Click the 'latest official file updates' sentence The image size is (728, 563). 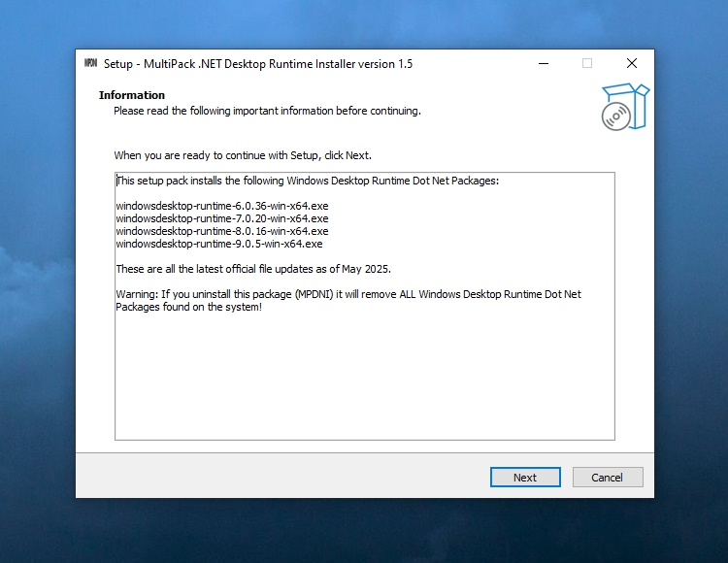[253, 269]
